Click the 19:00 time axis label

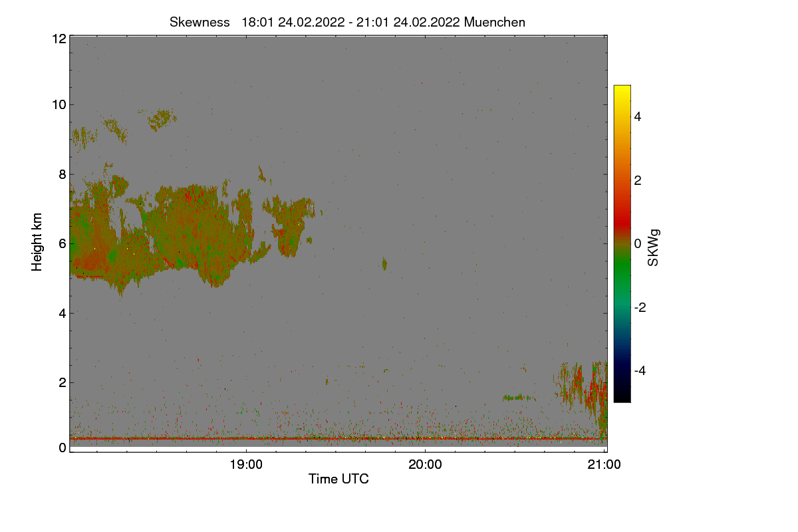(246, 465)
